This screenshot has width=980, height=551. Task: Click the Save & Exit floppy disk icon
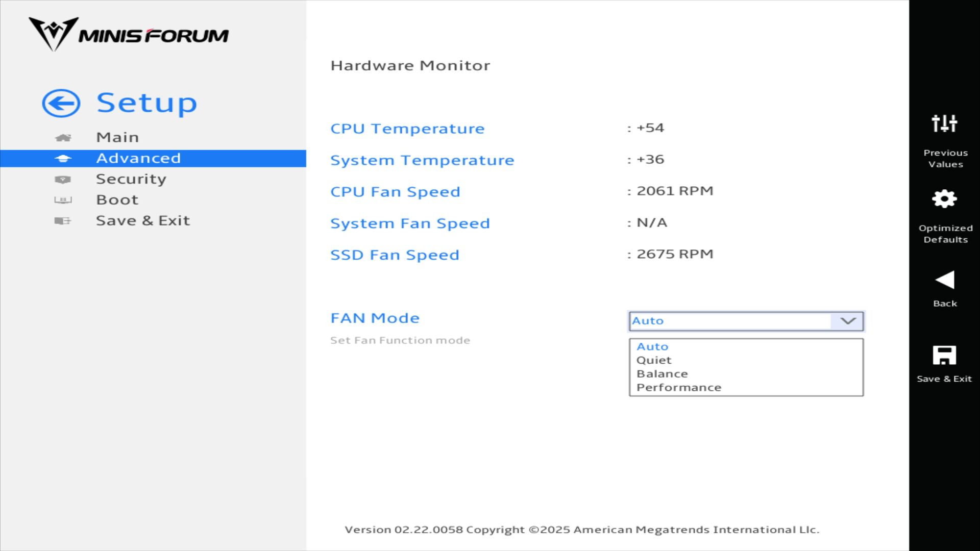pos(944,355)
